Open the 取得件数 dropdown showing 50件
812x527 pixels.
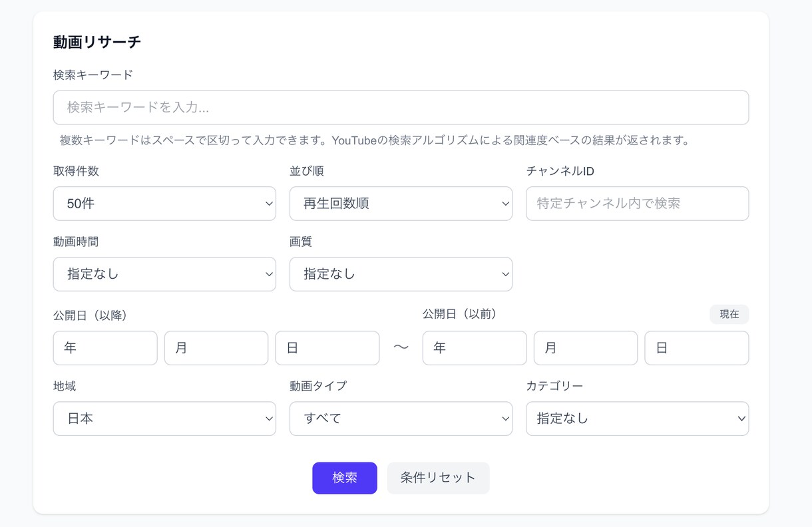click(164, 204)
